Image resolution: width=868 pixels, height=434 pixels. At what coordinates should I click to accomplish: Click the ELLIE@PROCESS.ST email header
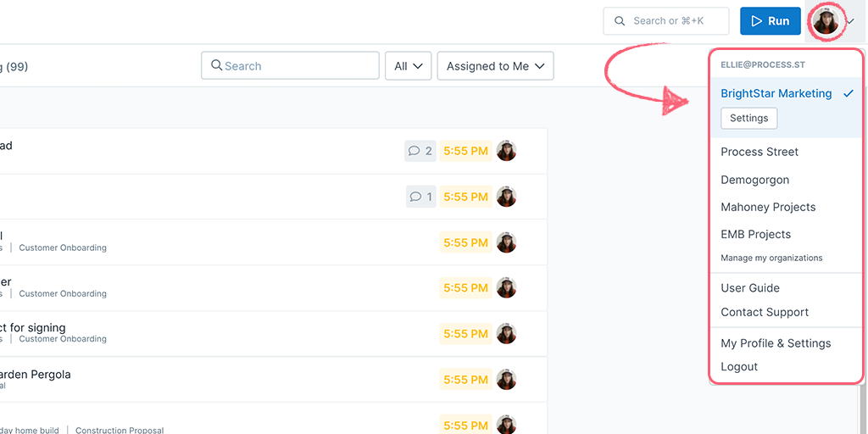click(x=762, y=64)
